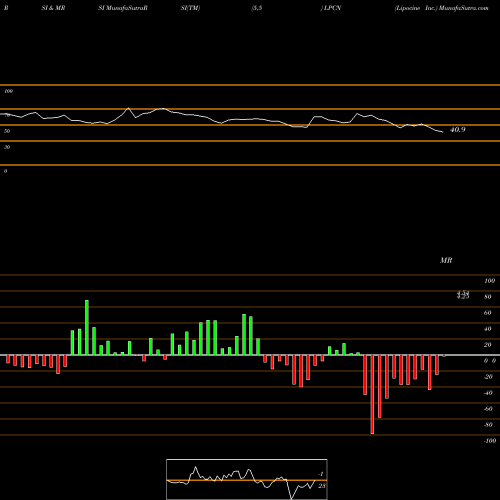Click the MR axis label 80
Viewport: 500px width, 500px height.
tap(487, 297)
